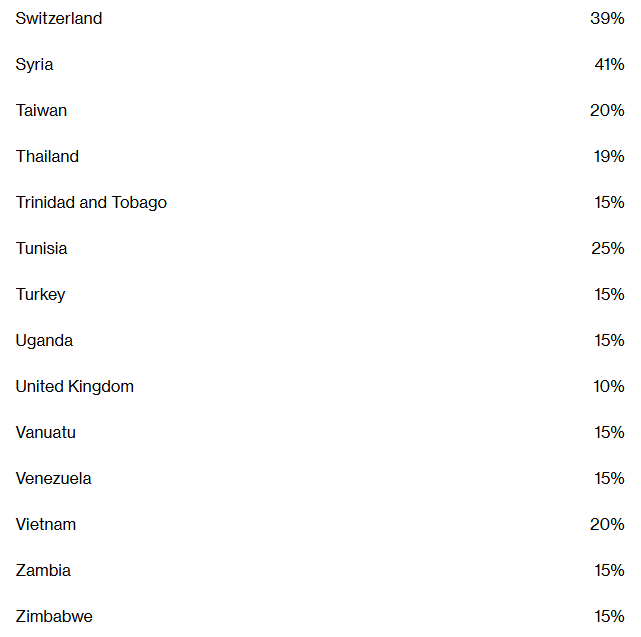
Task: Click the Thailand country label
Action: pyautogui.click(x=47, y=157)
